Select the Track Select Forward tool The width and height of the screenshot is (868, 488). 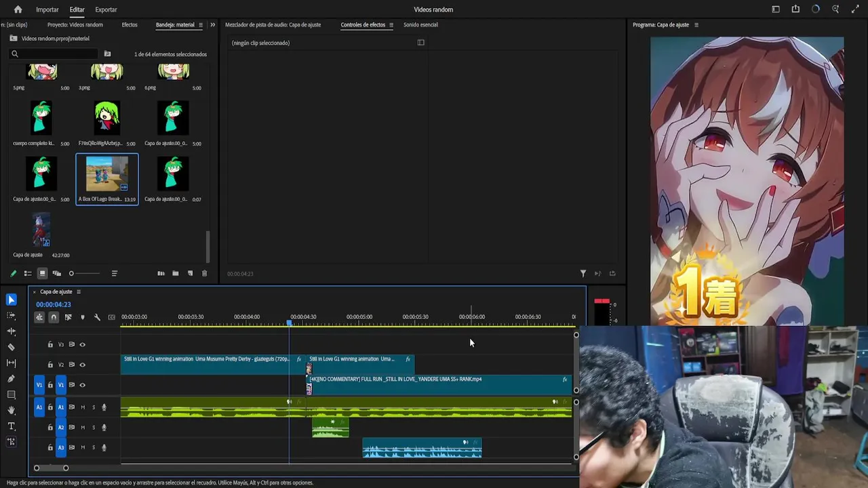click(11, 315)
